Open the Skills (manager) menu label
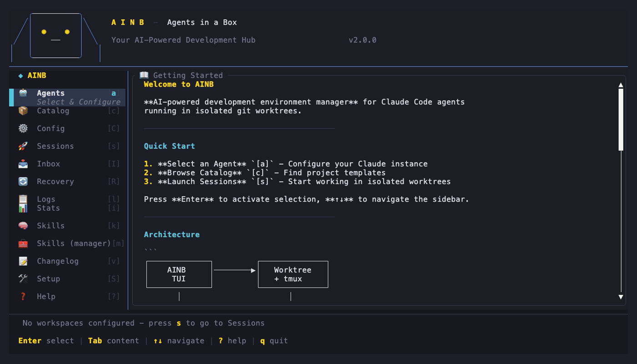 click(74, 243)
